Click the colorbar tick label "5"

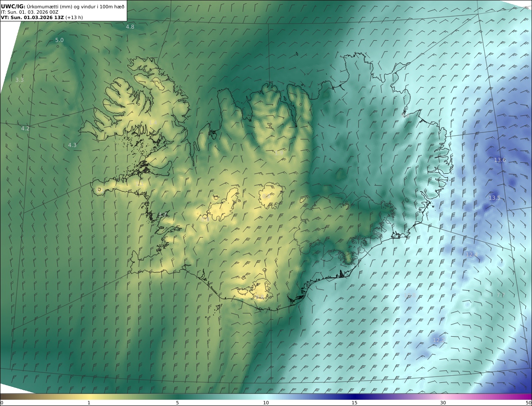pyautogui.click(x=177, y=403)
